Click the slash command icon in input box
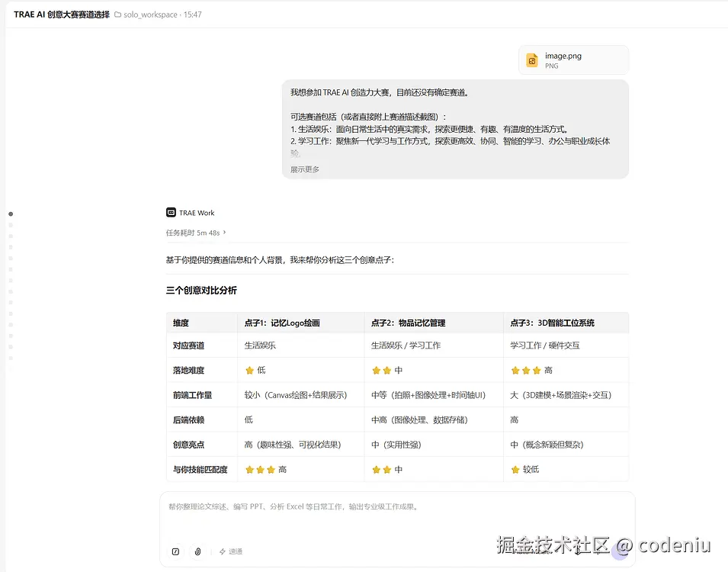Image resolution: width=728 pixels, height=572 pixels. (175, 551)
